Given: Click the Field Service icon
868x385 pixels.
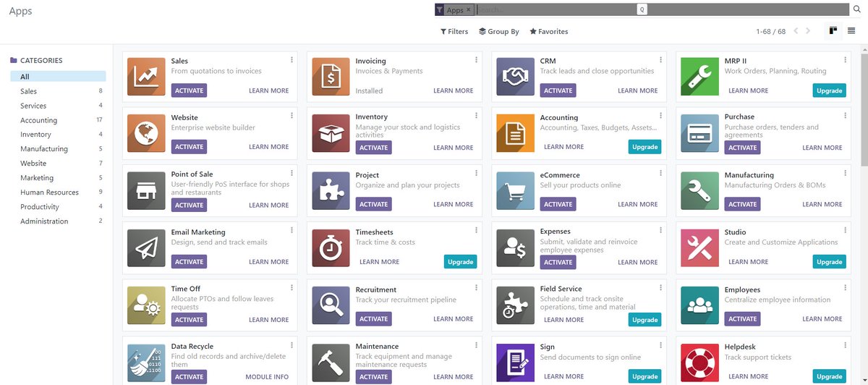Looking at the screenshot, I should [515, 305].
